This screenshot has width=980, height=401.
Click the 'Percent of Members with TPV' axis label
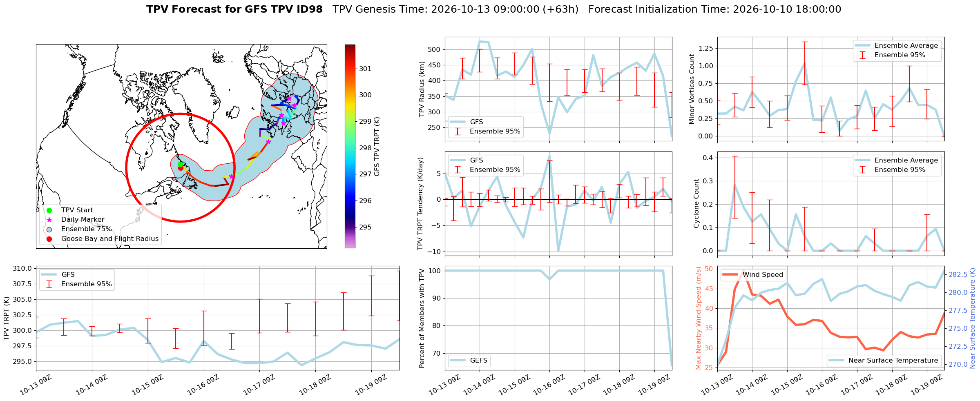(422, 318)
